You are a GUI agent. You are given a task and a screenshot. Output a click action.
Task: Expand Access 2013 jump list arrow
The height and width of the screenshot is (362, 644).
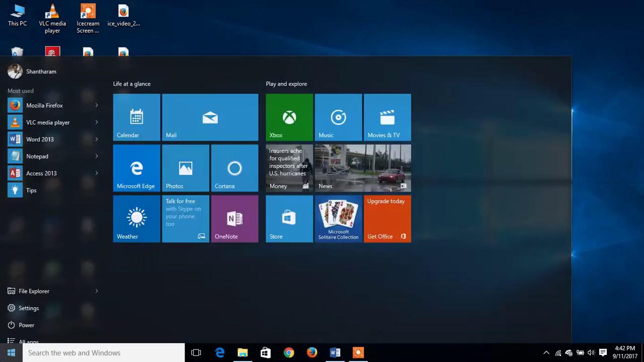[x=97, y=173]
